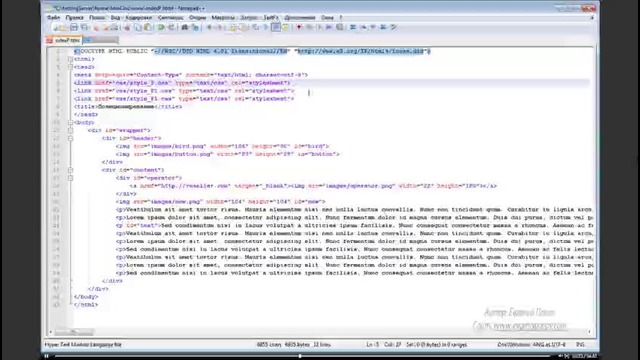Open the Поиск menu
The height and width of the screenshot is (360, 640).
[97, 18]
